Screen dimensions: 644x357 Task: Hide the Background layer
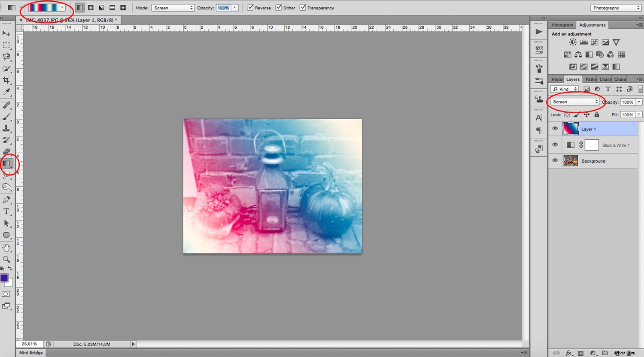point(555,160)
